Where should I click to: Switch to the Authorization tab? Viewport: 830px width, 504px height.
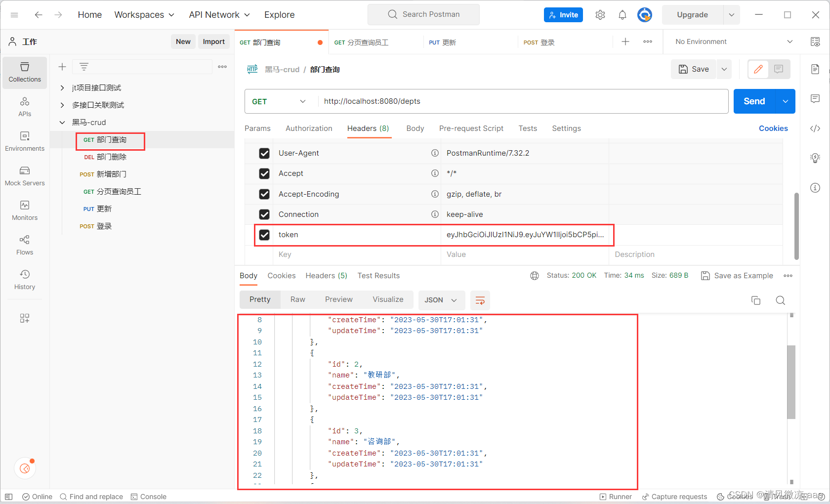309,128
